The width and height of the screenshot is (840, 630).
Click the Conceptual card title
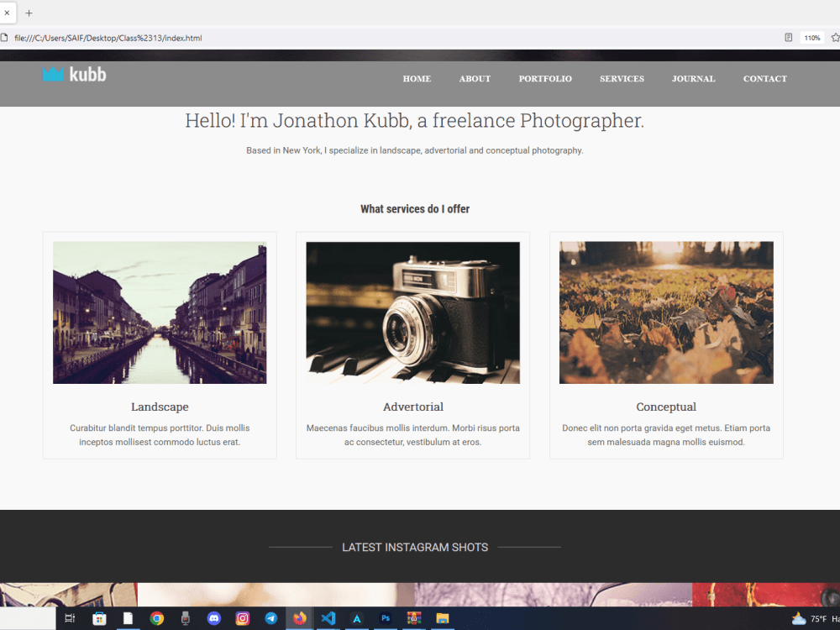pos(666,407)
